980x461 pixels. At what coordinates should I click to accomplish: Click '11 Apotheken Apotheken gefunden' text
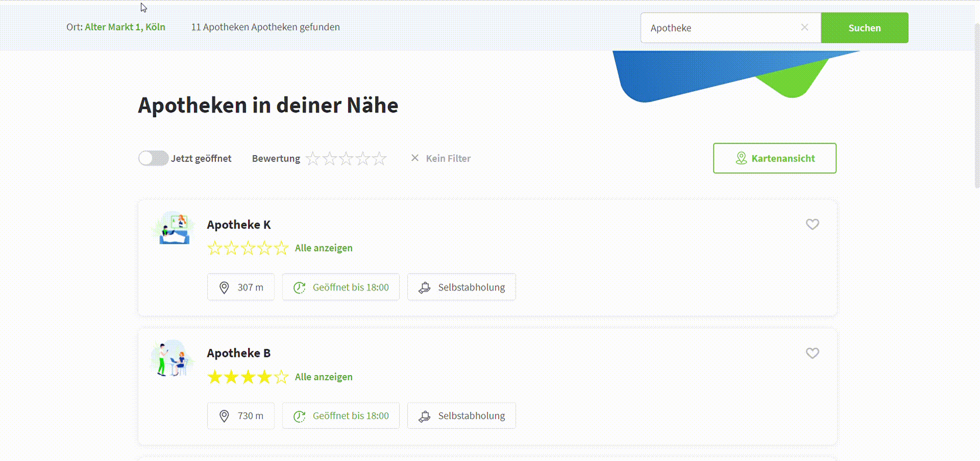tap(265, 27)
